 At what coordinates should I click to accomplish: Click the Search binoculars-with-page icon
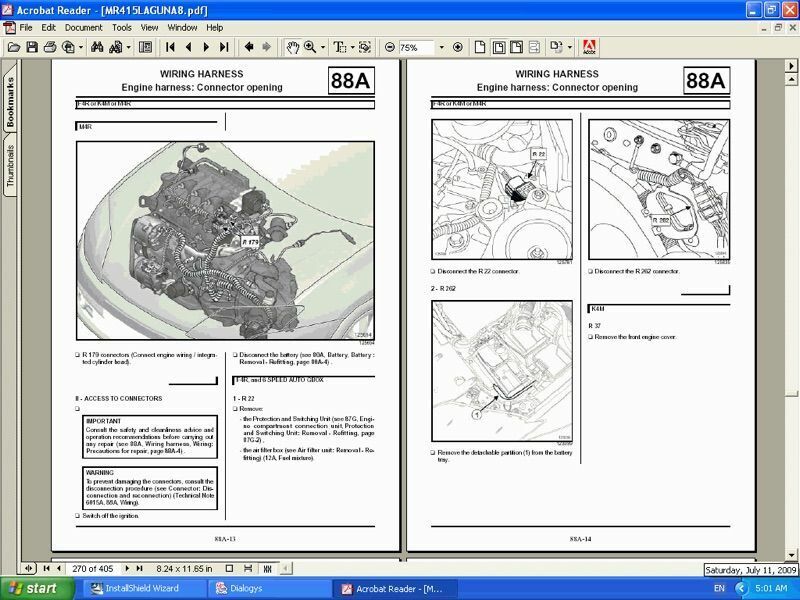tap(115, 47)
